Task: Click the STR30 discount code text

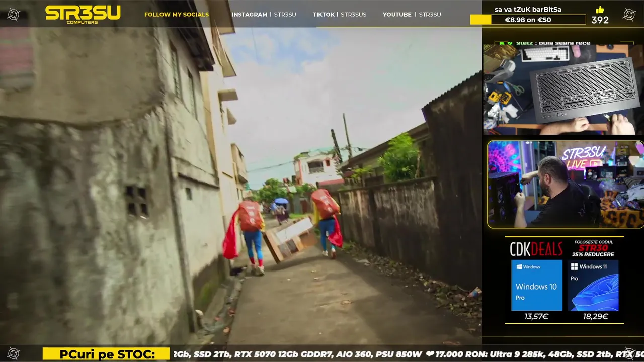Action: [593, 248]
